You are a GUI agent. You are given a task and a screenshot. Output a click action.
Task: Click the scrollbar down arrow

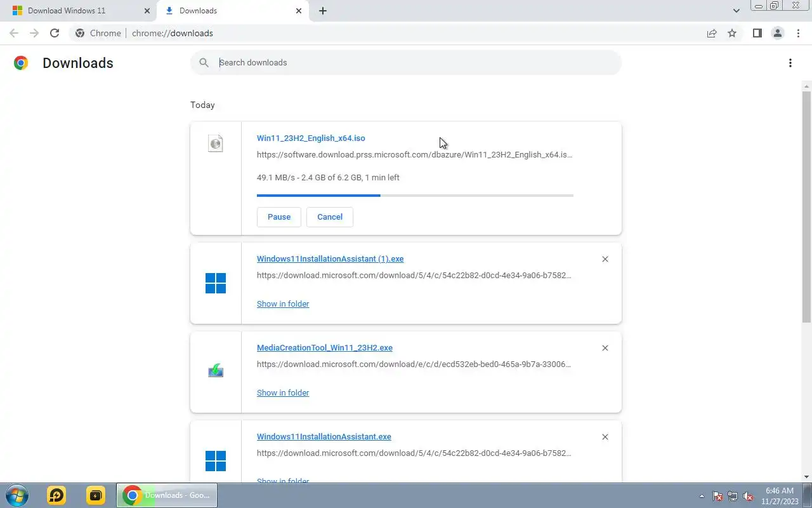807,478
